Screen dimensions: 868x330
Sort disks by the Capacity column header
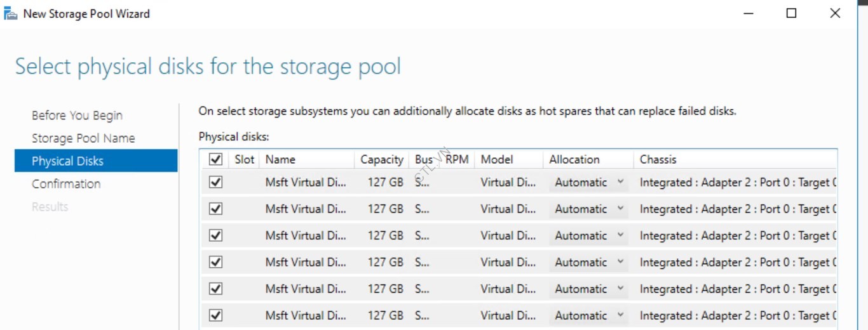[x=382, y=159]
